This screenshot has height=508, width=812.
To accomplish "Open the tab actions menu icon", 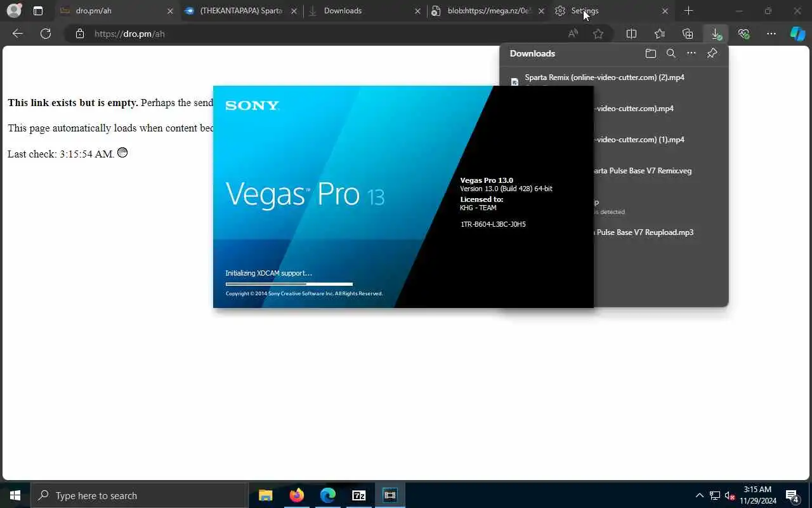I will pyautogui.click(x=38, y=11).
